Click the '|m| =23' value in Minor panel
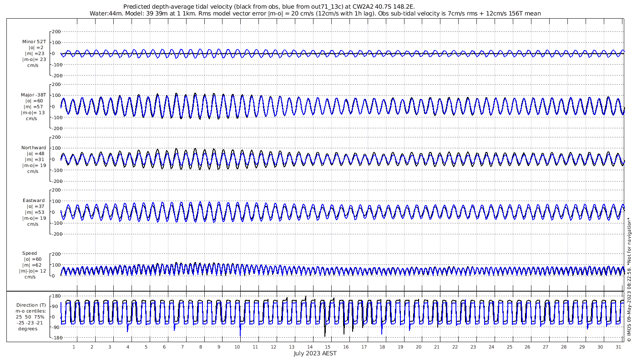Viewport: 637px width, 364px height. pos(35,54)
